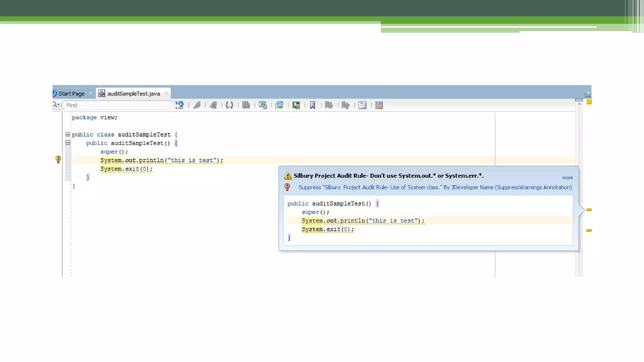Click the yellow warning triangle in popup
The width and height of the screenshot is (644, 362).
288,176
